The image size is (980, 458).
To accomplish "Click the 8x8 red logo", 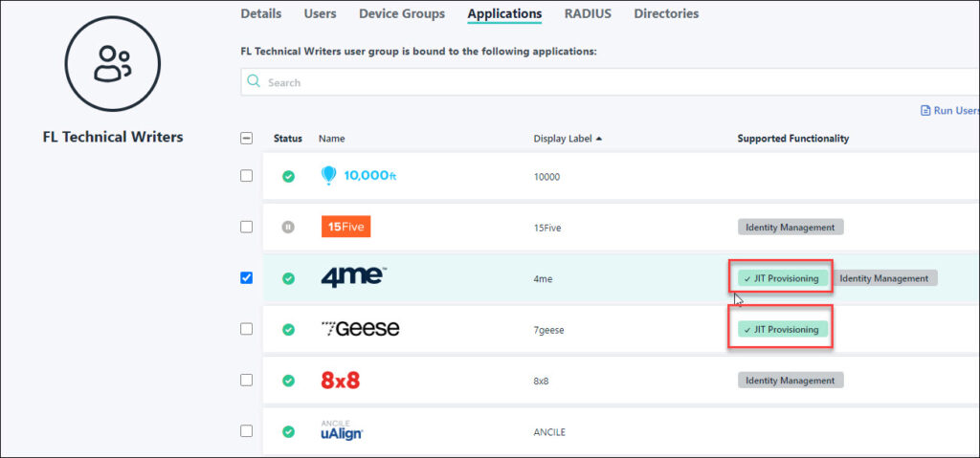I will pos(340,381).
